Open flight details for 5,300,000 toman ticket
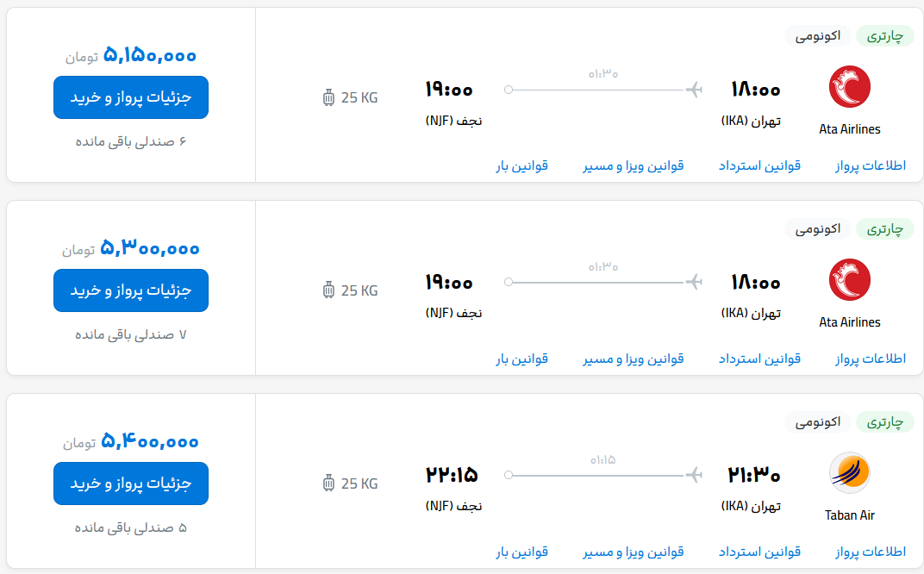 131,290
